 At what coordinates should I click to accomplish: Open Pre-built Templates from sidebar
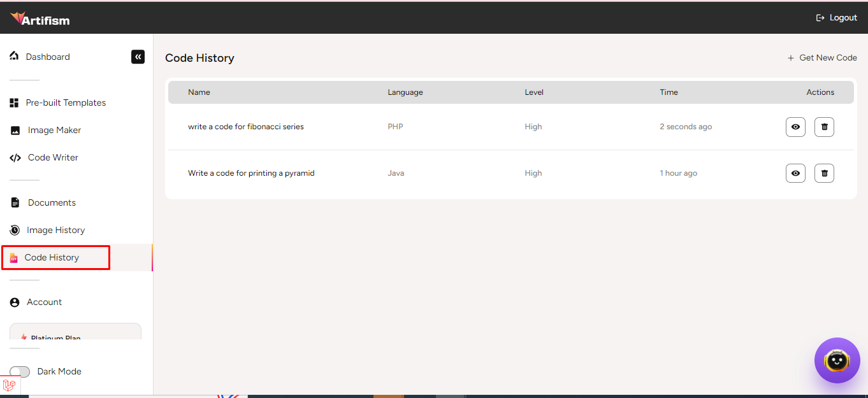(x=66, y=103)
